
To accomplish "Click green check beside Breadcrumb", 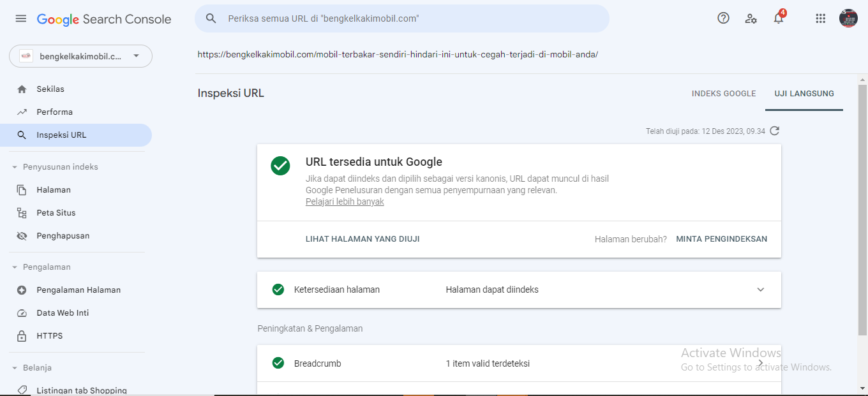I will (x=278, y=363).
